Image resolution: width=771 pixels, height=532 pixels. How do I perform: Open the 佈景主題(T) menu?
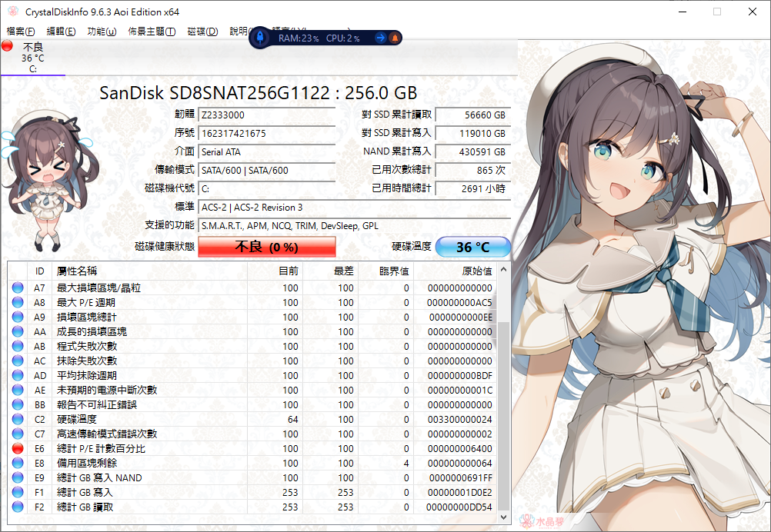coord(152,32)
